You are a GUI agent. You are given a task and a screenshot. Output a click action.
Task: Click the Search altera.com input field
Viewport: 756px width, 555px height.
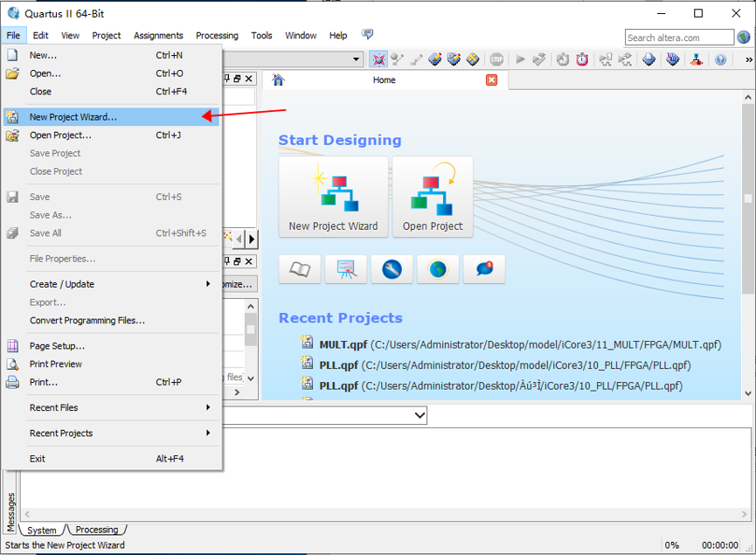pos(679,38)
